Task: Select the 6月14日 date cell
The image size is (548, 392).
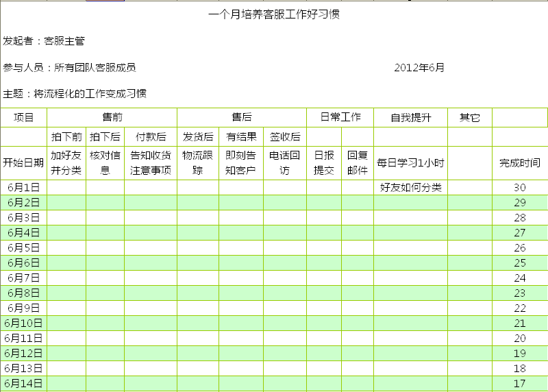Action: point(23,383)
